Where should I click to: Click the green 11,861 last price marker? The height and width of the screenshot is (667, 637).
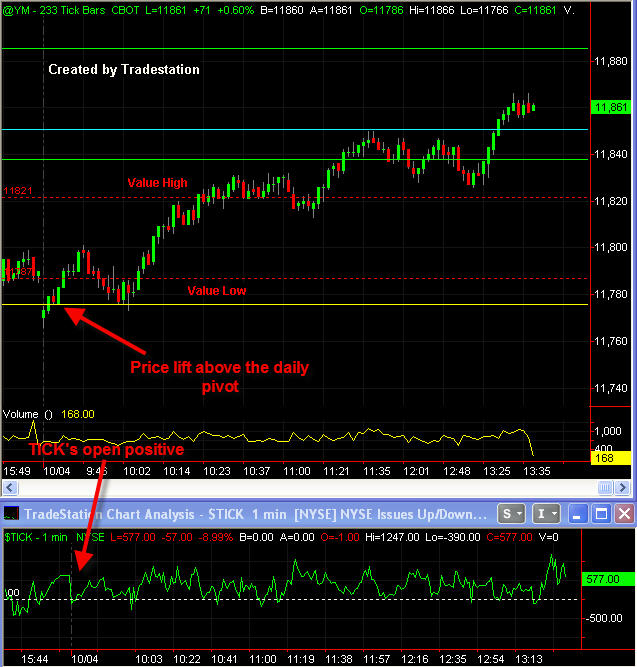click(x=611, y=107)
